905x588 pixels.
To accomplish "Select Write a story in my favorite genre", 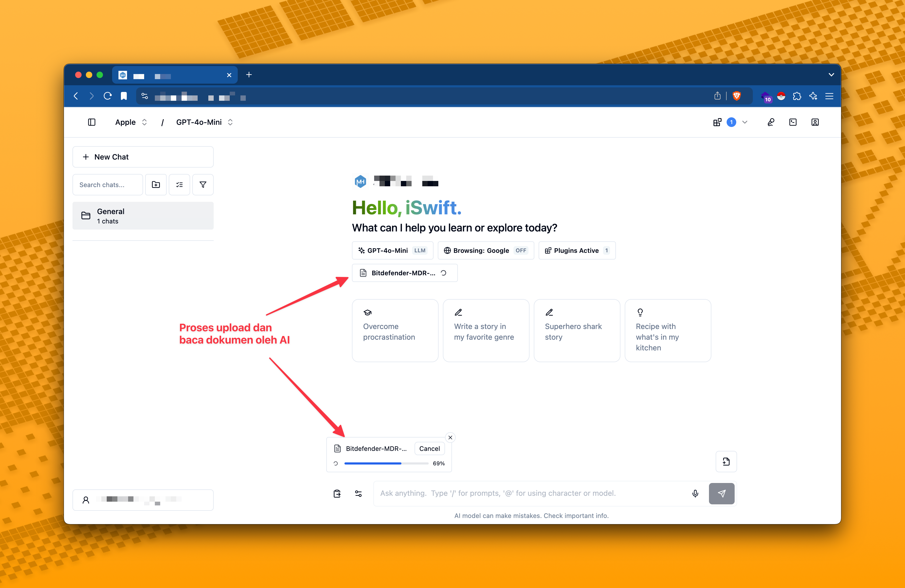I will coord(486,331).
